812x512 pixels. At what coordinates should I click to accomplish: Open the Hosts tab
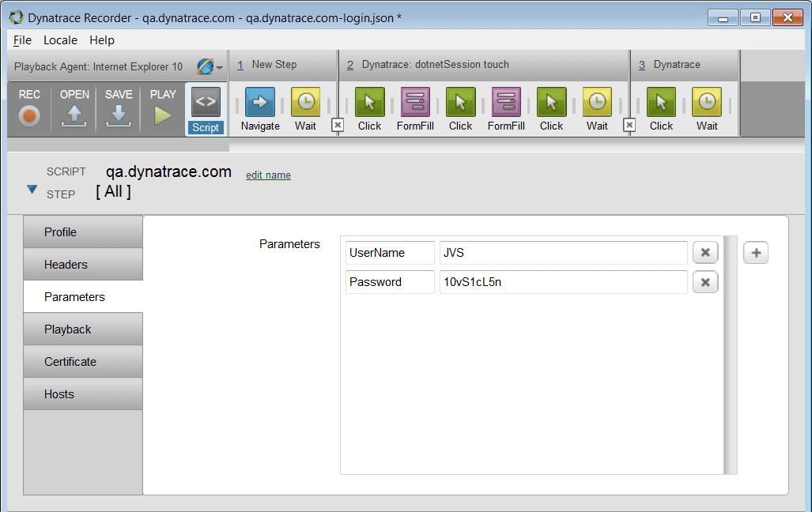pyautogui.click(x=83, y=394)
